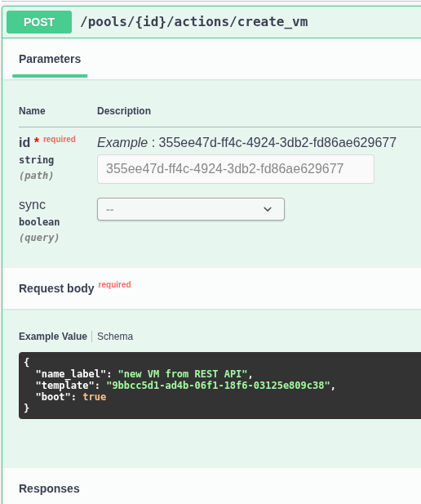The height and width of the screenshot is (504, 421).
Task: Click the green POST method badge
Action: tap(39, 22)
